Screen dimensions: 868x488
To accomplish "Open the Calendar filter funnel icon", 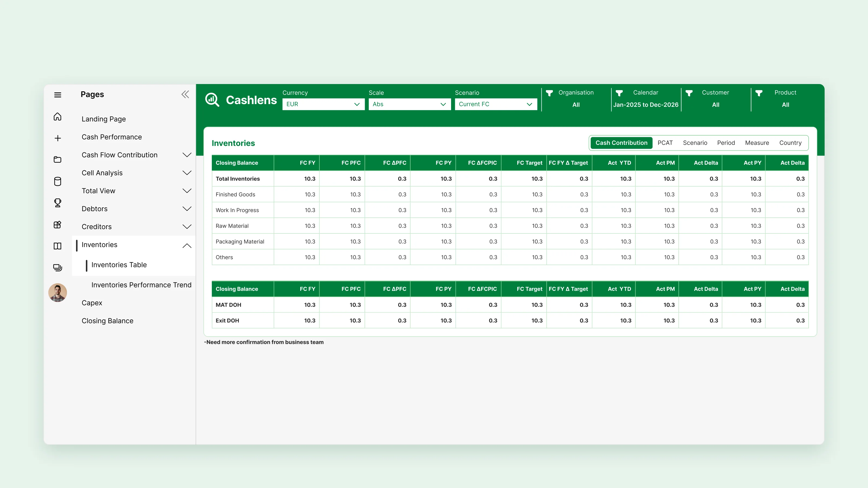I will click(x=619, y=93).
